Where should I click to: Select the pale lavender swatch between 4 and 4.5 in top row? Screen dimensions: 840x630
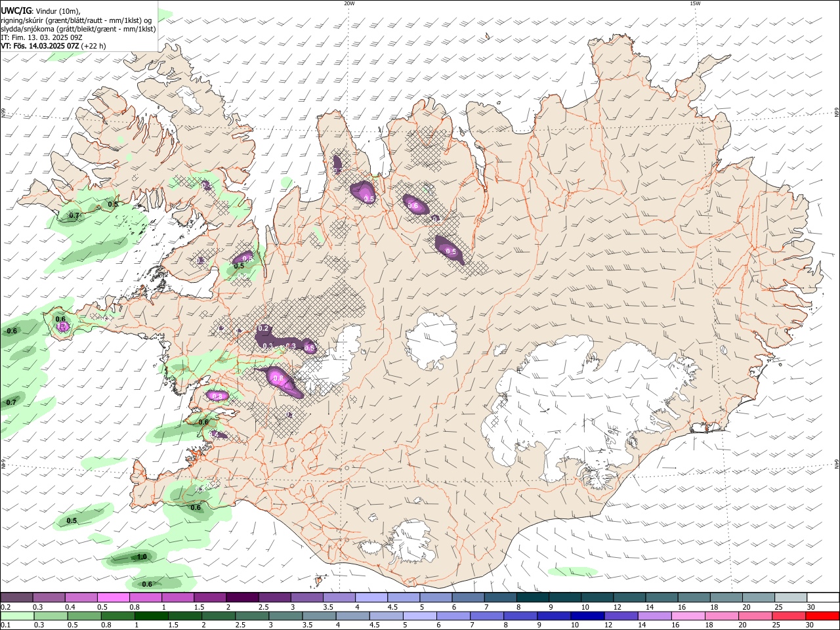coord(371,598)
